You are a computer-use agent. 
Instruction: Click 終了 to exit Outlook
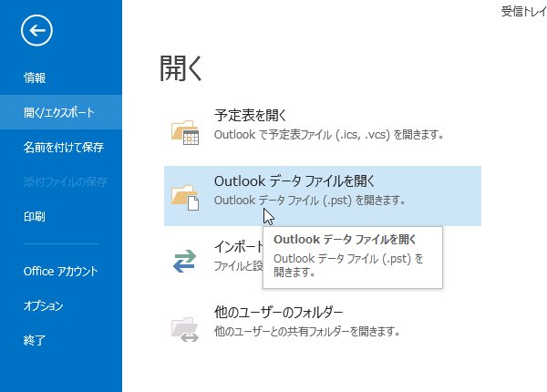(35, 340)
